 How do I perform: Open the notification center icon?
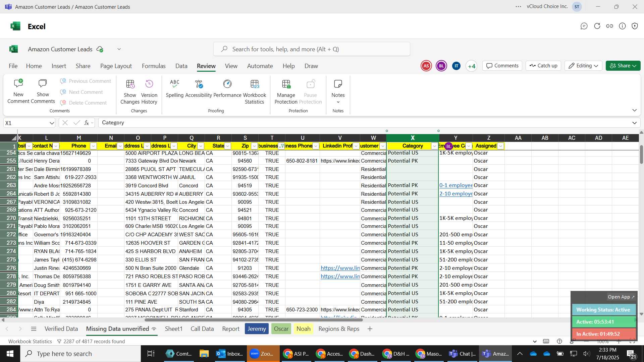(x=632, y=354)
